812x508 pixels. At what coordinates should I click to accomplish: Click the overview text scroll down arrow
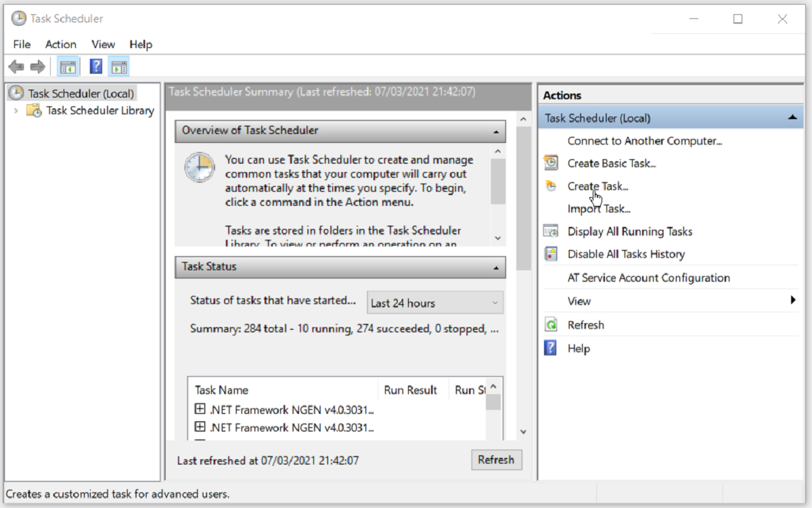(498, 238)
